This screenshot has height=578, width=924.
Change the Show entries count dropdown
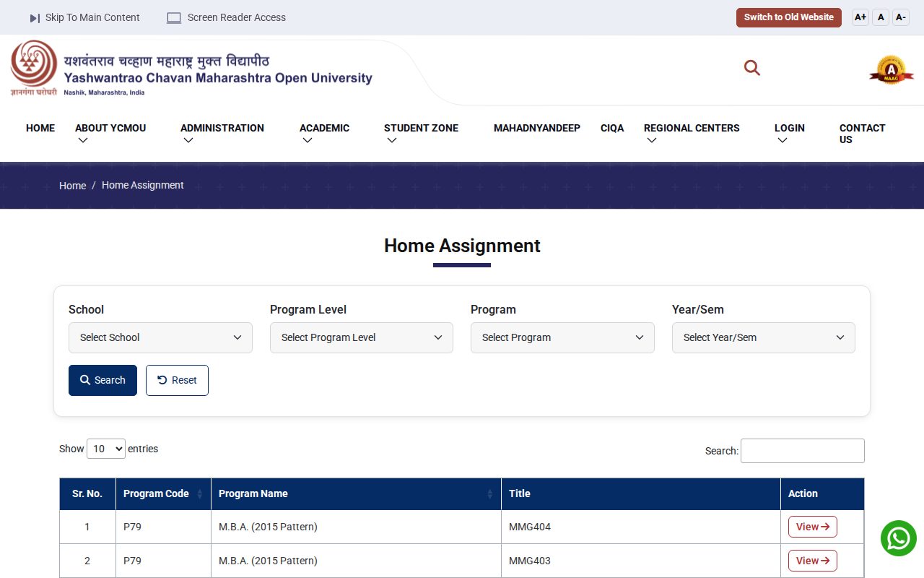coord(106,449)
